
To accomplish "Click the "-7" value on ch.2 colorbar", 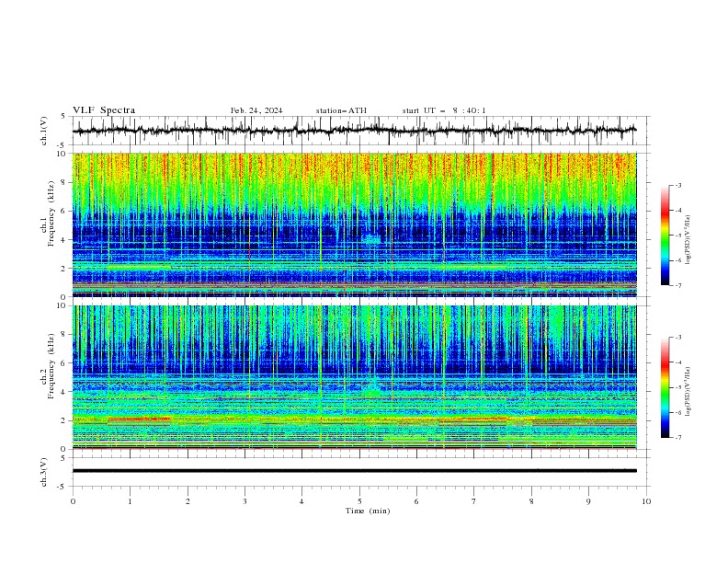I will point(677,438).
